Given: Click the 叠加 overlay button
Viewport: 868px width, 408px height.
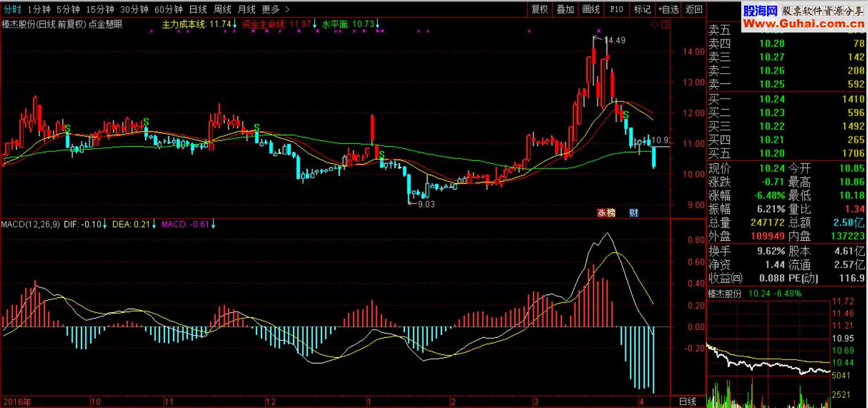Looking at the screenshot, I should (x=565, y=9).
